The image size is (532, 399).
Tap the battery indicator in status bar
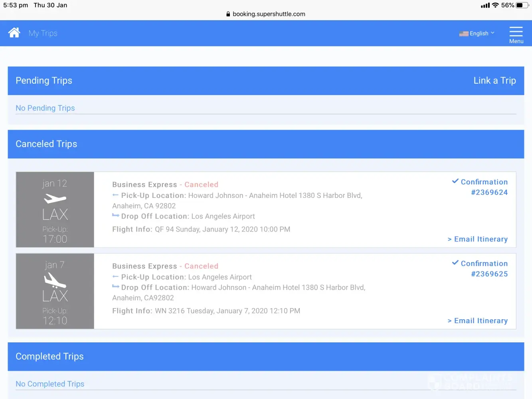[x=522, y=5]
